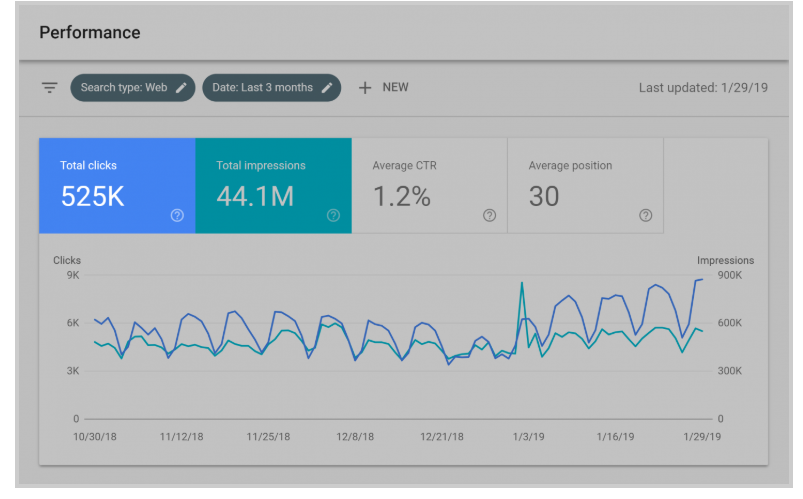The width and height of the screenshot is (803, 499).
Task: Add a NEW filter
Action: tap(384, 88)
